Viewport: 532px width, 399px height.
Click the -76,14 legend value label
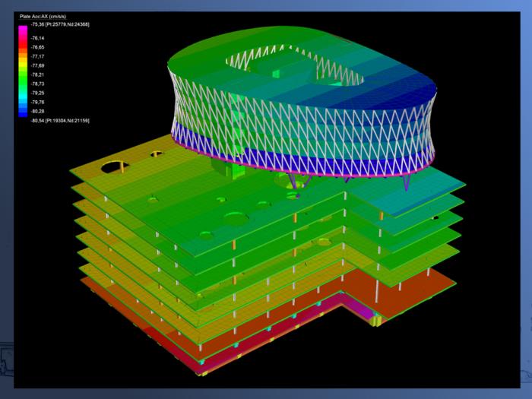[x=37, y=38]
